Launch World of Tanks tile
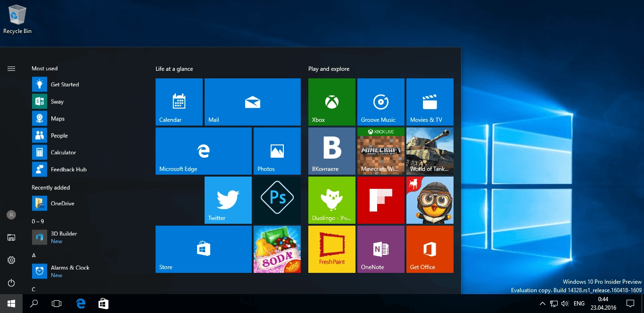The image size is (644, 313). coord(430,151)
